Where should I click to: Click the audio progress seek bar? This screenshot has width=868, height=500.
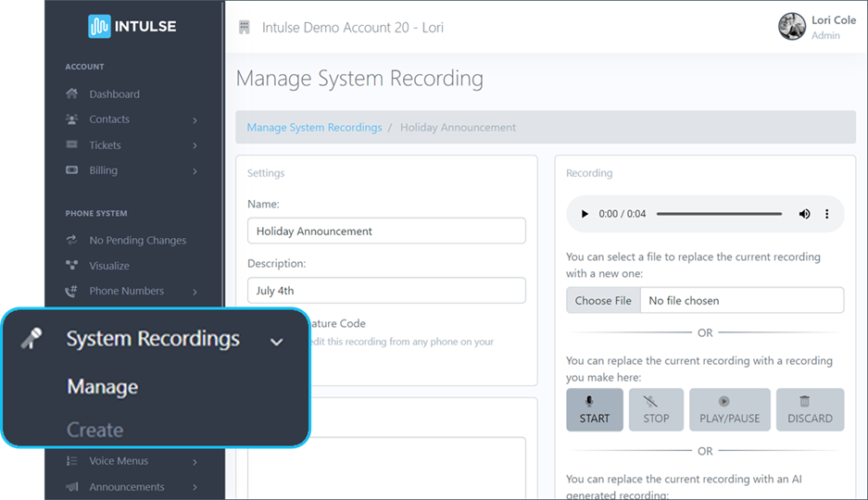point(719,214)
